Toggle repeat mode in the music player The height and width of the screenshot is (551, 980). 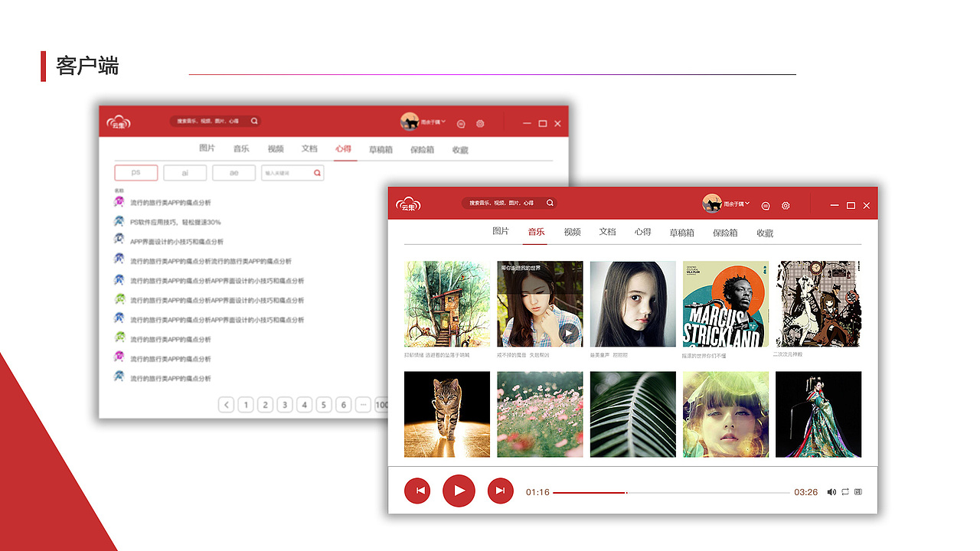[845, 492]
